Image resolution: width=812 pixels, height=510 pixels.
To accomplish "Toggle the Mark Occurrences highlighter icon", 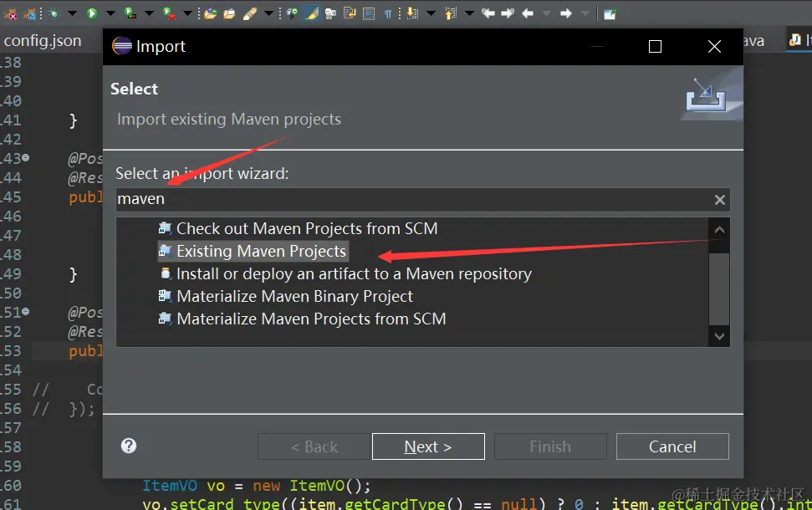I will click(312, 13).
